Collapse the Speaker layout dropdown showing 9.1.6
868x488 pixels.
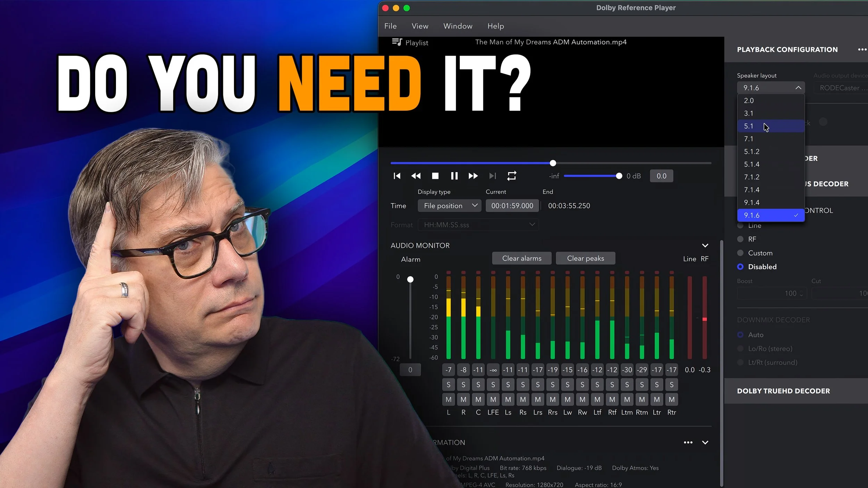click(771, 88)
